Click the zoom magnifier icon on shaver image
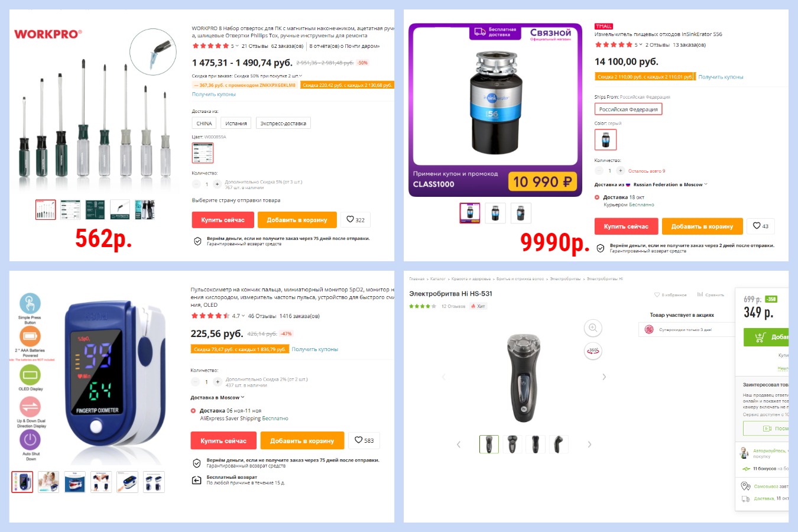Image resolution: width=798 pixels, height=532 pixels. 593,327
